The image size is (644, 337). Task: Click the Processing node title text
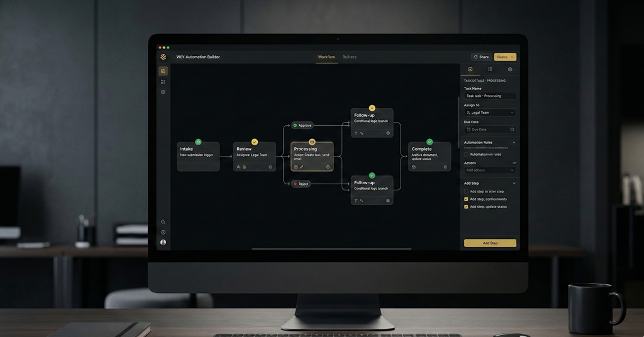pos(306,149)
